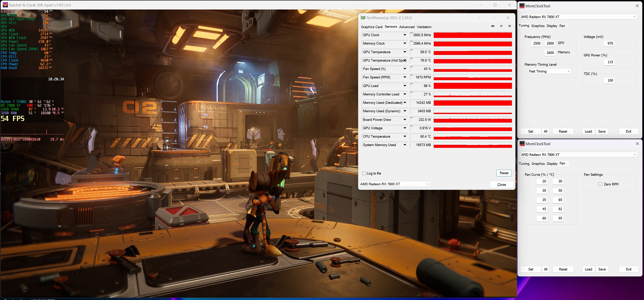Open the Memory Clock sensor dropdown
This screenshot has height=300, width=644.
point(405,43)
